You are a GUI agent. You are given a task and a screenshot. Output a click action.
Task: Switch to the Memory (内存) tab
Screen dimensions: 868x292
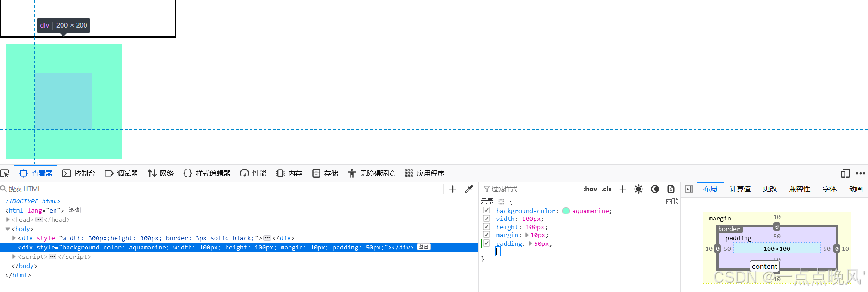289,174
